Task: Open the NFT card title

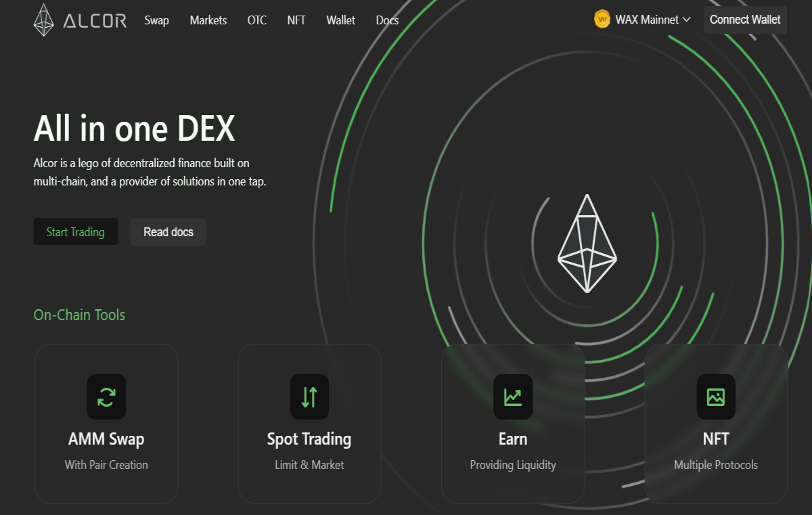Action: (x=716, y=439)
